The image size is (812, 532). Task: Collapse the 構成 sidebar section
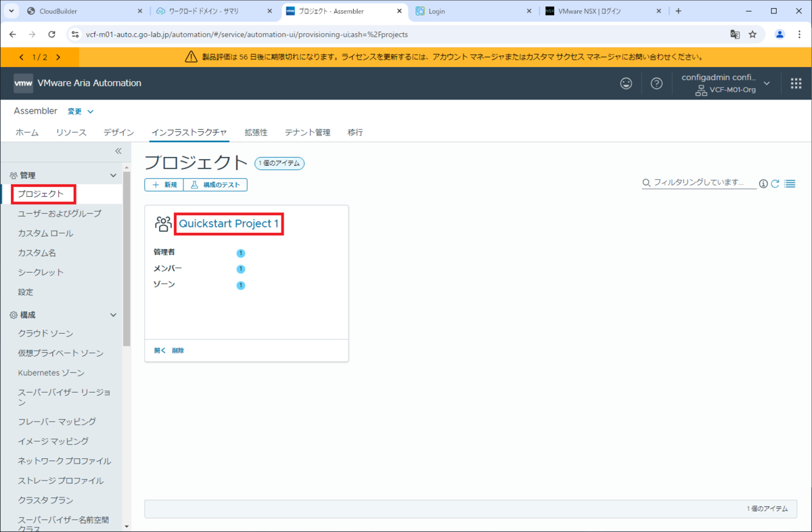click(113, 315)
